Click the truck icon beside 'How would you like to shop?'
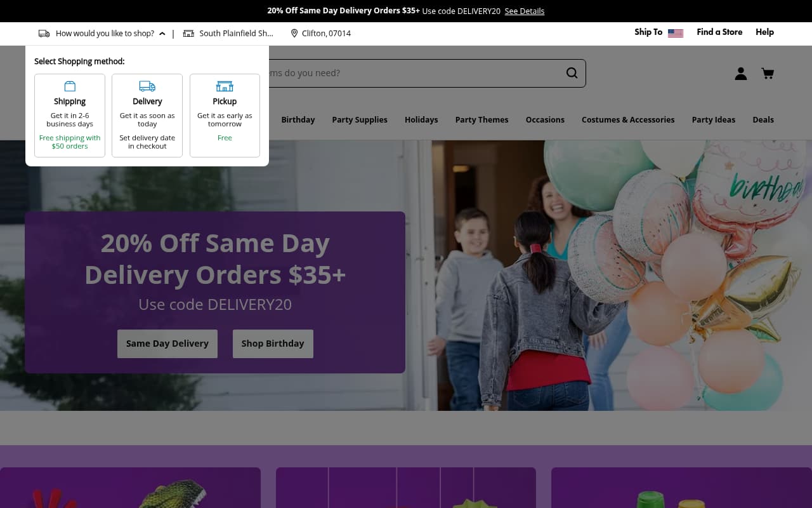812x508 pixels. (x=44, y=34)
